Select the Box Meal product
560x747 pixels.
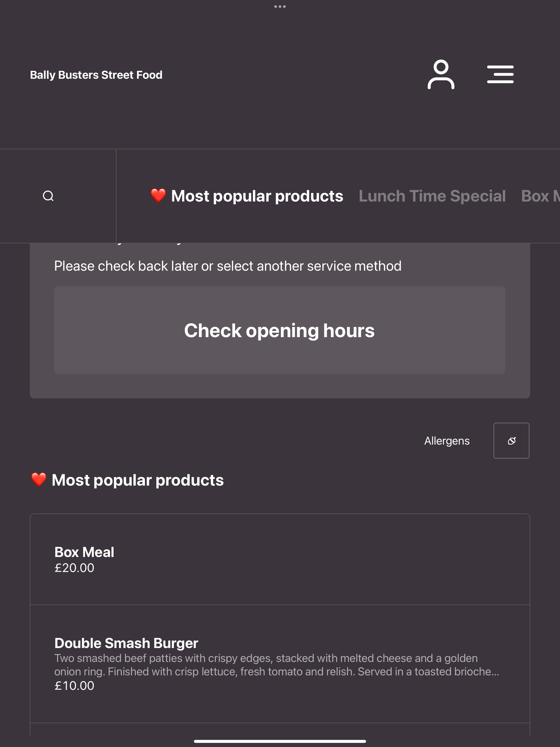point(280,559)
